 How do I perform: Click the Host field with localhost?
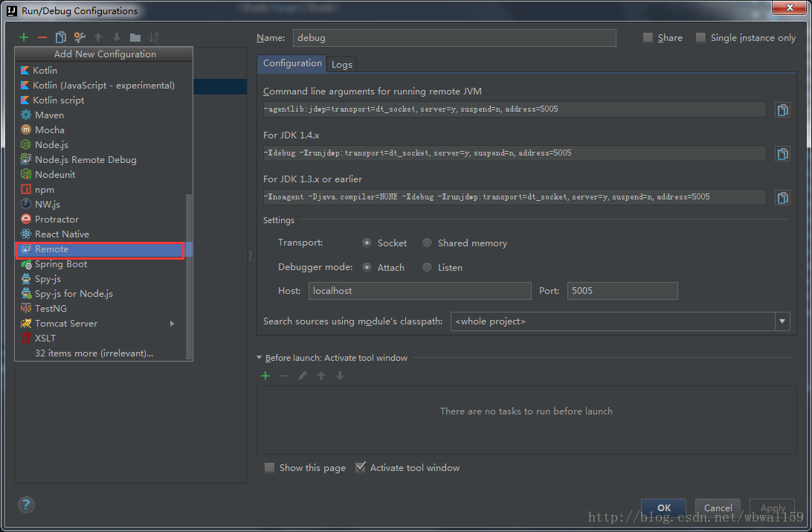tap(420, 291)
